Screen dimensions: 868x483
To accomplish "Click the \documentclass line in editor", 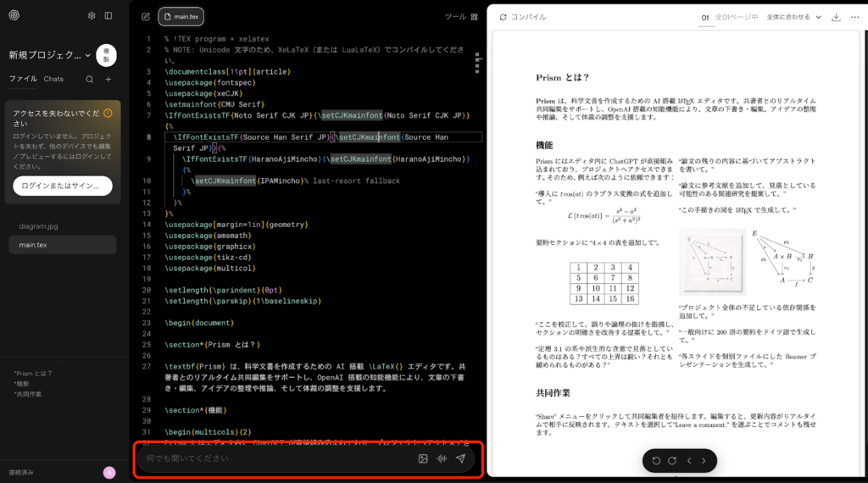I will pyautogui.click(x=227, y=72).
